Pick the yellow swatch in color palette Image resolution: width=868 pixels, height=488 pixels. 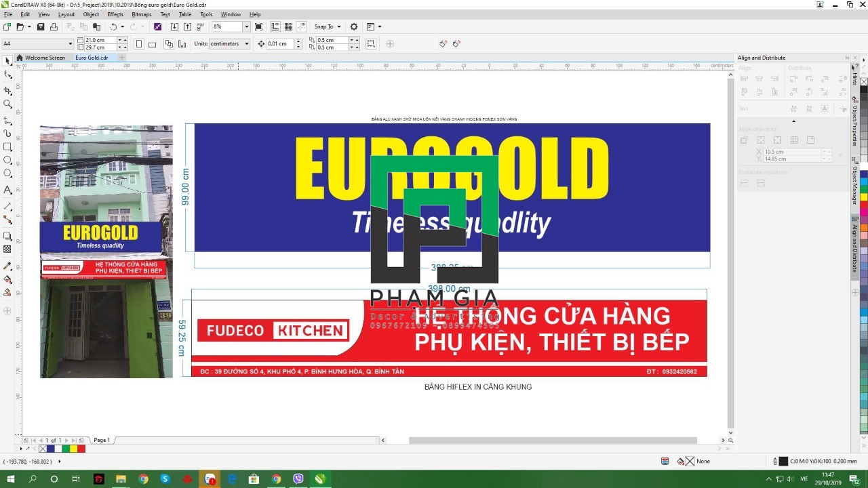74,449
